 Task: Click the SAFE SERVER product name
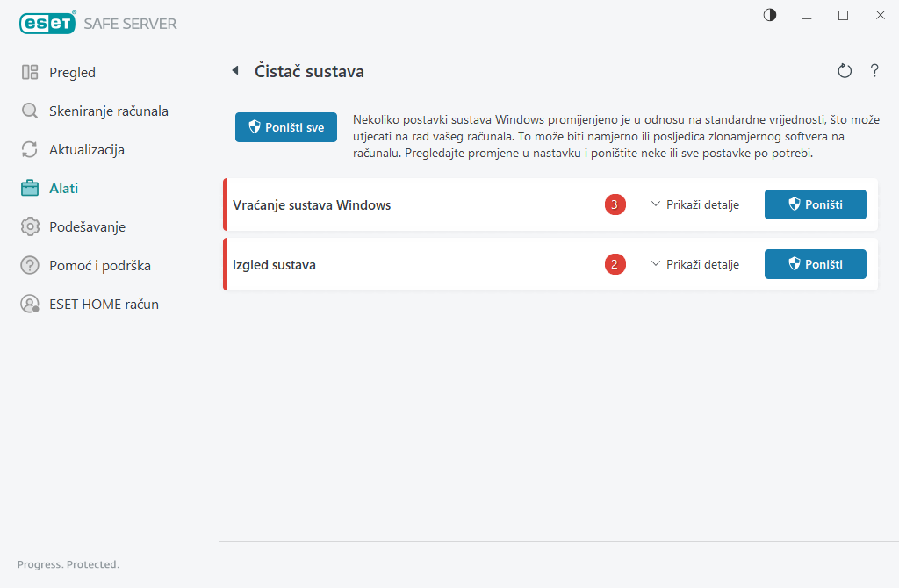click(130, 24)
